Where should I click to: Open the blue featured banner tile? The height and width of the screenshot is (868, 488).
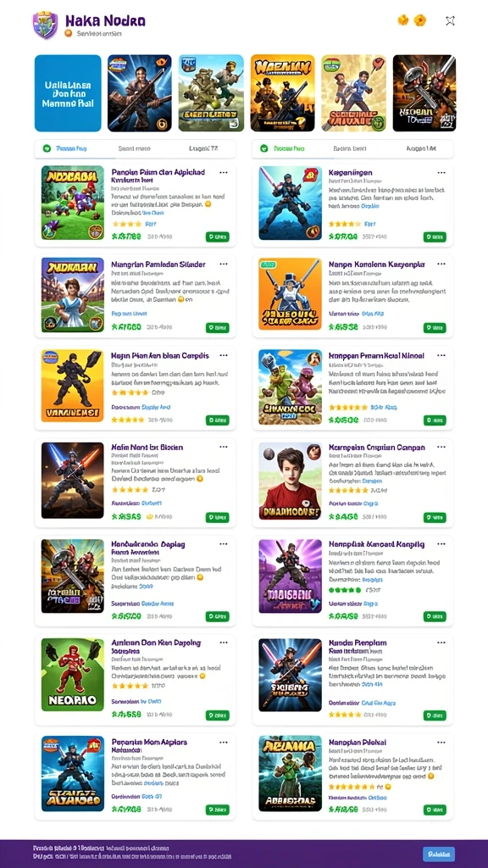[x=68, y=93]
